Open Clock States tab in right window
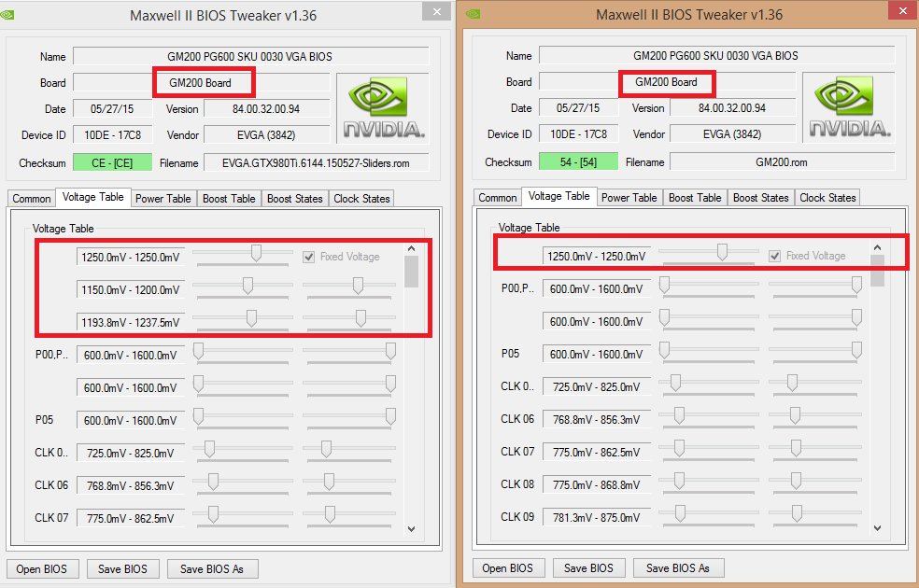 click(827, 198)
